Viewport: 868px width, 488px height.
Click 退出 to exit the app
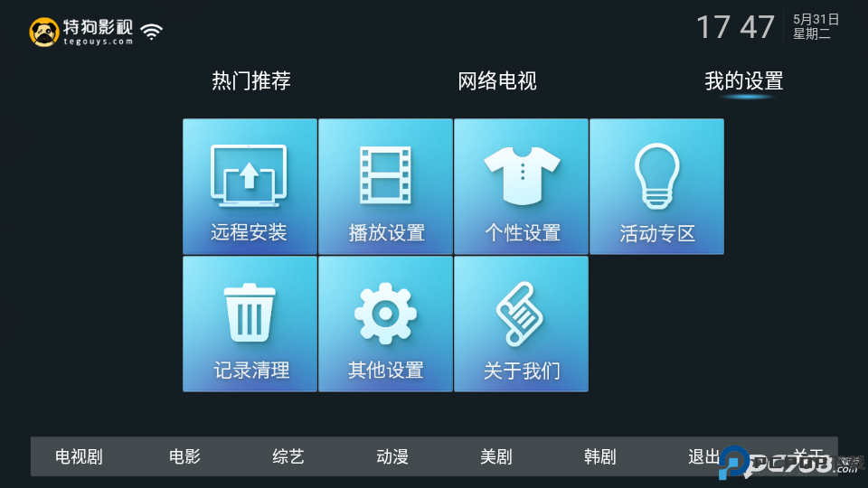704,456
